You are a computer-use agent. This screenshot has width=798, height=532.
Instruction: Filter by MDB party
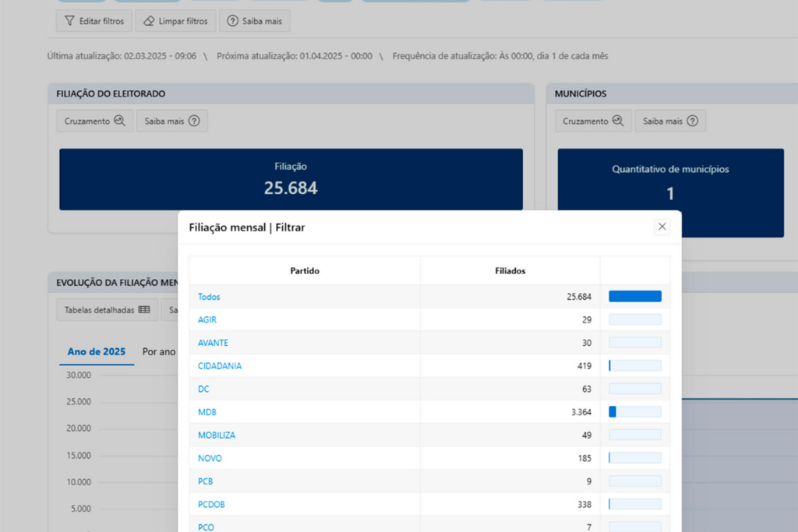207,412
